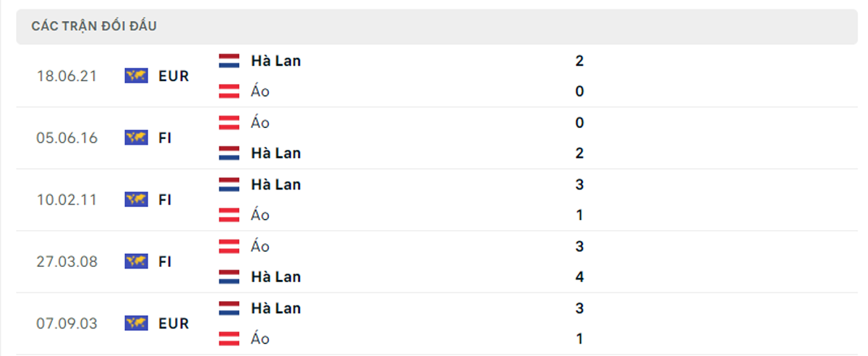The image size is (868, 356).
Task: Click the Austria flag in the 05.06.16 match
Action: click(229, 123)
